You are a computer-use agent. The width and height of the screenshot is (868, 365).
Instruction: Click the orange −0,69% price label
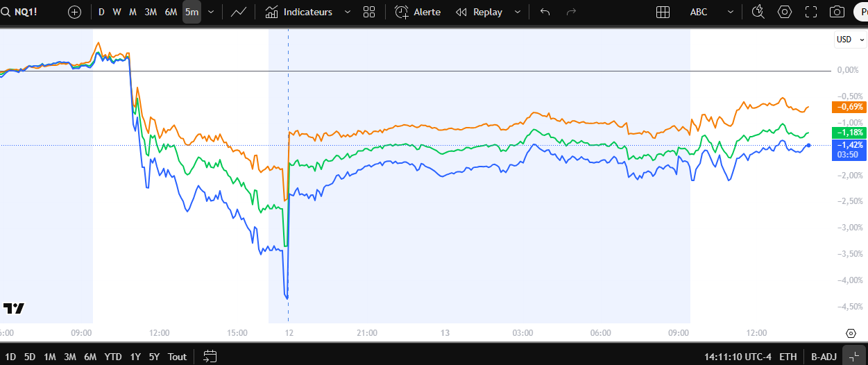coord(849,107)
